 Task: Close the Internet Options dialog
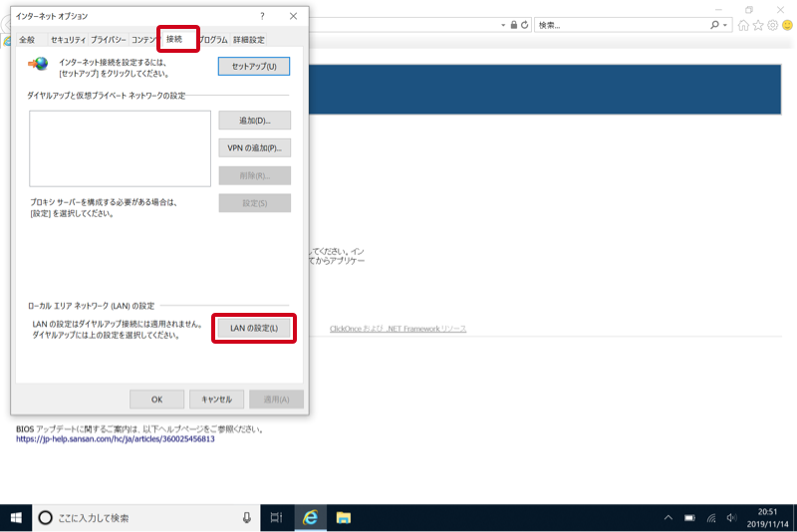point(293,16)
